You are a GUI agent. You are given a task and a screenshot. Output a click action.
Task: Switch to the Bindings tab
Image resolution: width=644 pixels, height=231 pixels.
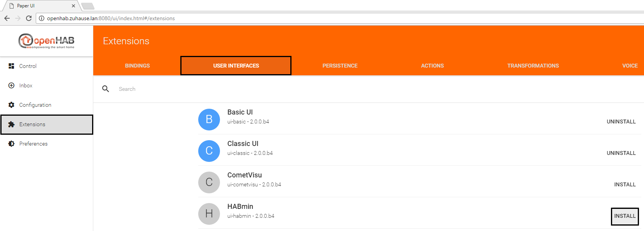[x=137, y=66]
